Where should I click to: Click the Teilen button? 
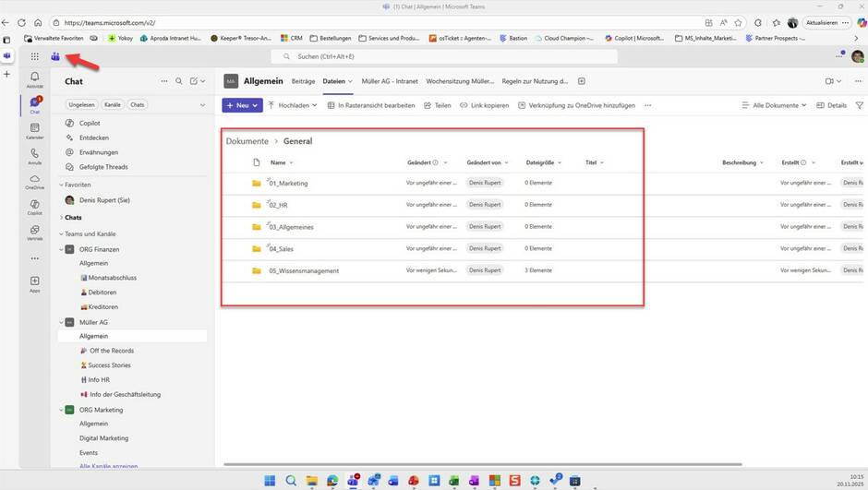(x=438, y=105)
